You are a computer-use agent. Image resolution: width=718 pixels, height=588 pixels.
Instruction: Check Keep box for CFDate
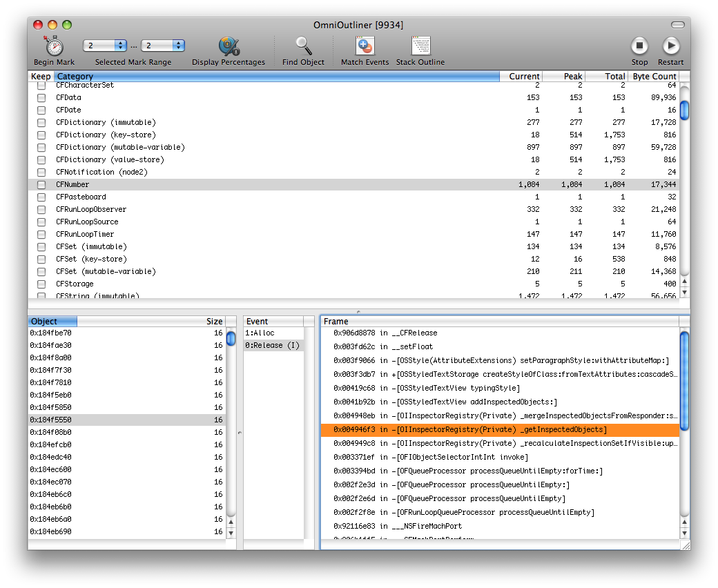click(x=41, y=110)
